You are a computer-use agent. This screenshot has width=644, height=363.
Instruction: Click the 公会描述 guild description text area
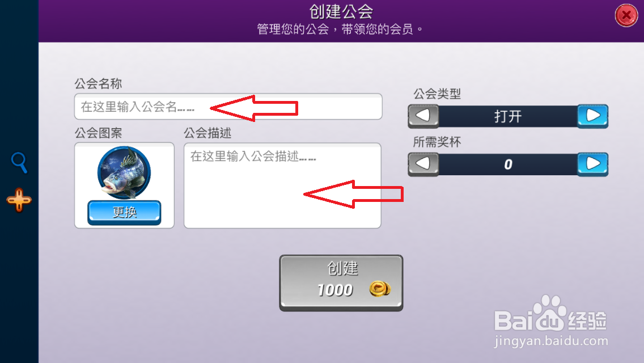282,185
